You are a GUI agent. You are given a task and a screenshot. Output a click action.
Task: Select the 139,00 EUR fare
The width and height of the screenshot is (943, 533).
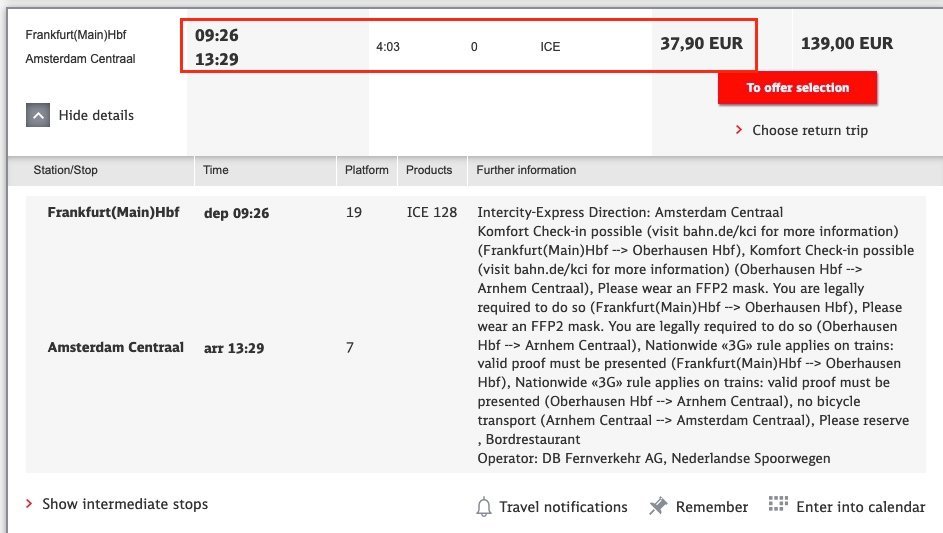pyautogui.click(x=847, y=44)
